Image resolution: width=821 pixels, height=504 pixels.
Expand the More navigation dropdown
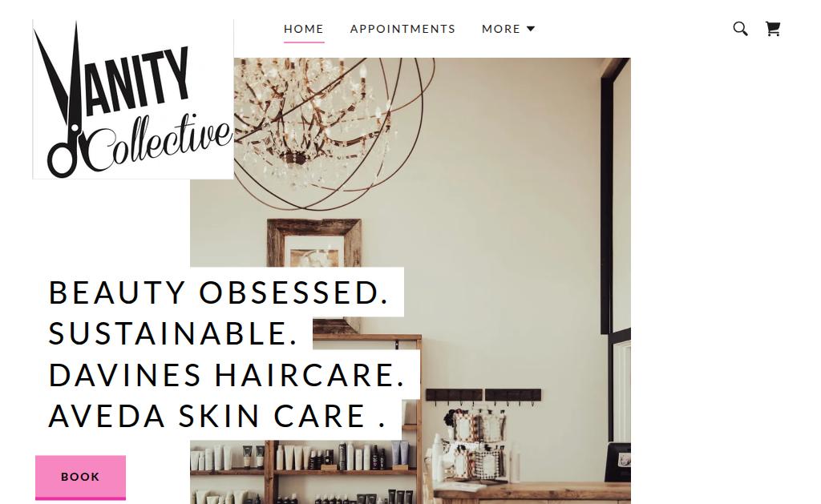(x=508, y=29)
